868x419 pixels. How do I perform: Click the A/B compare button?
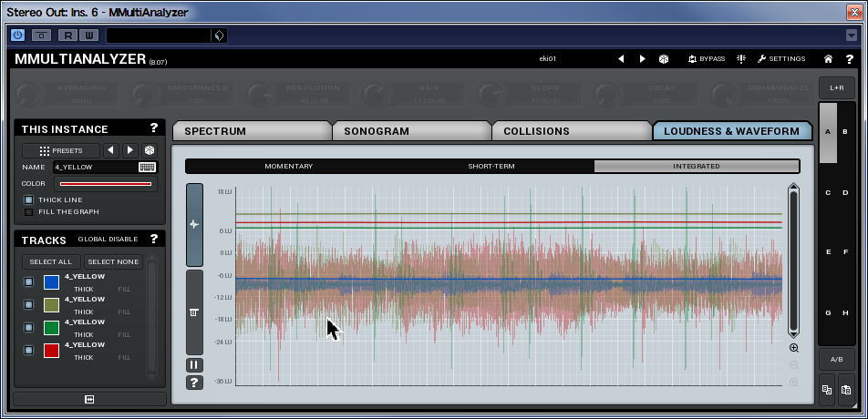(x=837, y=359)
